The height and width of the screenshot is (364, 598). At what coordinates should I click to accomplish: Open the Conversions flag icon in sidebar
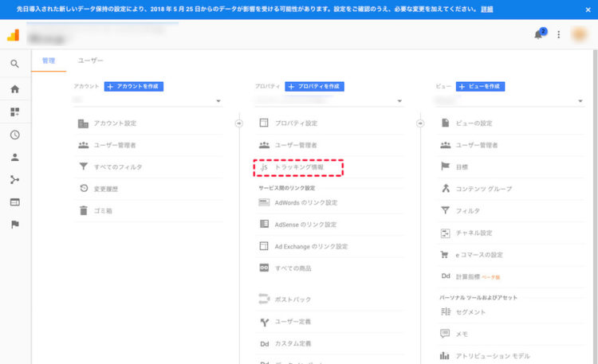point(15,225)
